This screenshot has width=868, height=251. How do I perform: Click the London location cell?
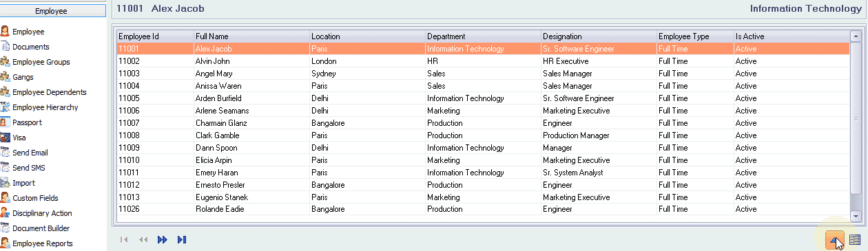pyautogui.click(x=367, y=61)
